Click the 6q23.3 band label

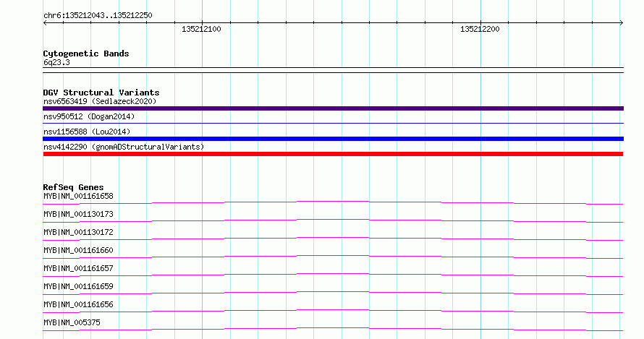56,62
